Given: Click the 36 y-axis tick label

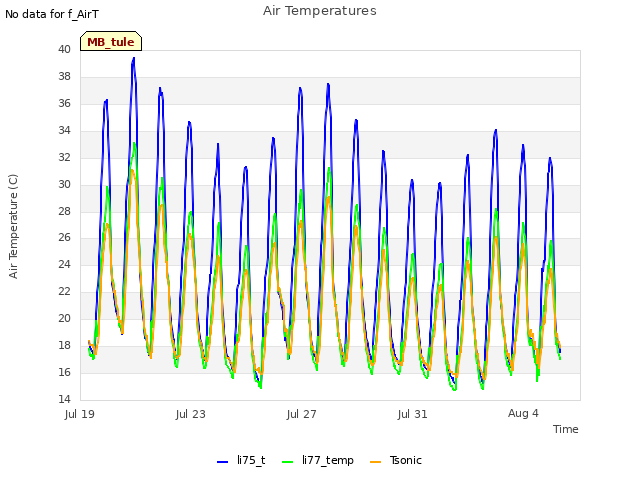Looking at the screenshot, I should click(x=64, y=103).
